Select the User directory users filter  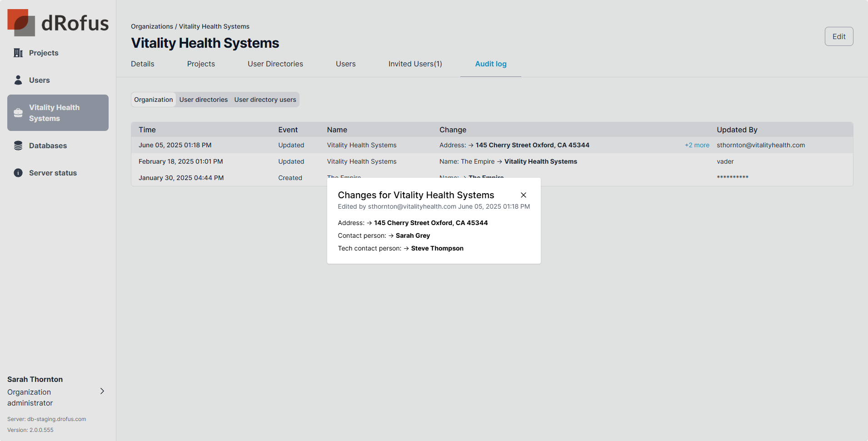click(265, 100)
